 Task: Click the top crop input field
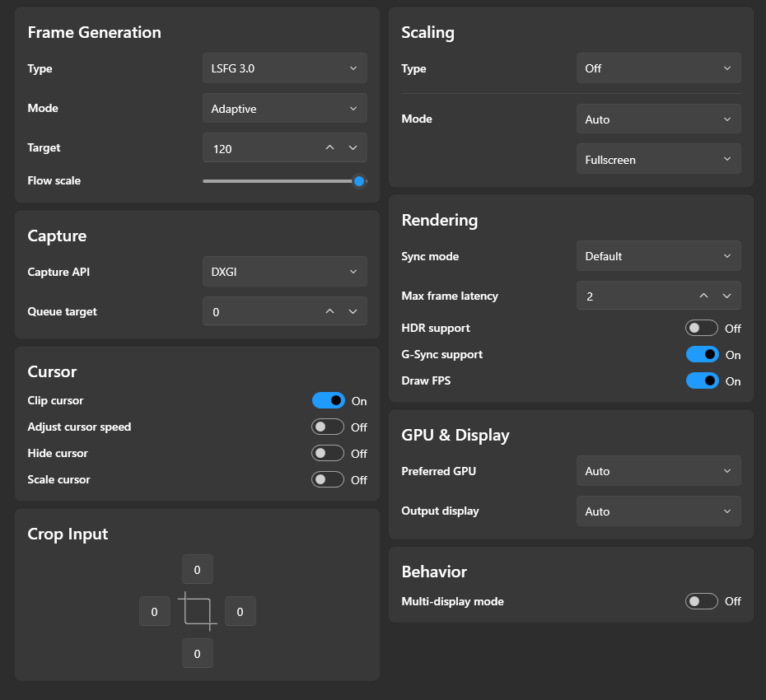click(197, 570)
